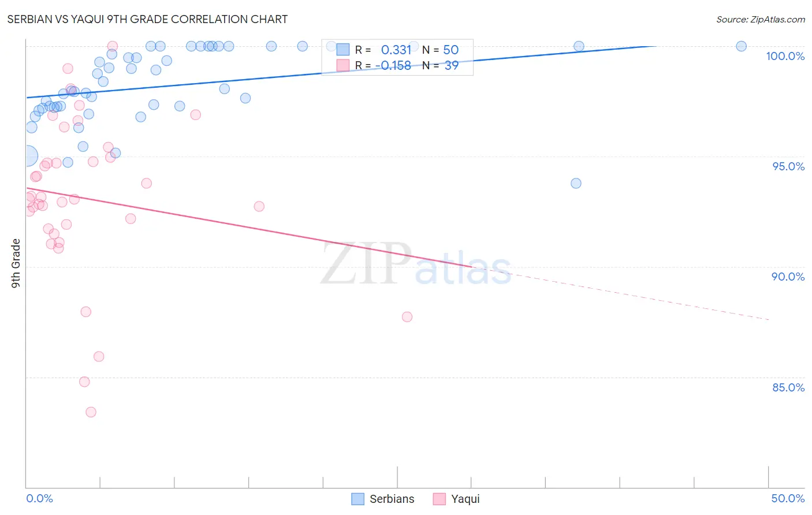The width and height of the screenshot is (812, 515).
Task: Click the lowest pink data point
Action: tap(91, 412)
